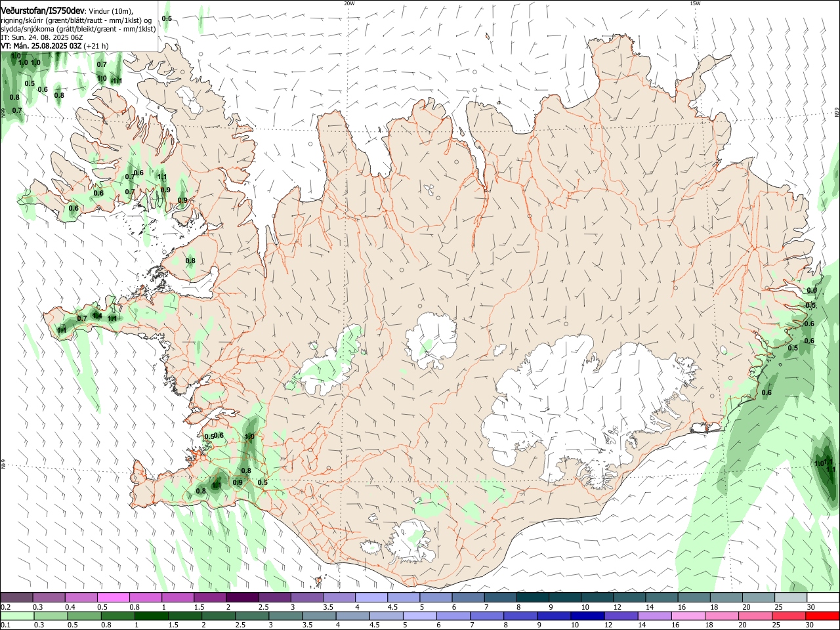This screenshot has width=840, height=630.
Task: Click the navy blue 10 swatch in the rain scale
Action: (x=587, y=616)
